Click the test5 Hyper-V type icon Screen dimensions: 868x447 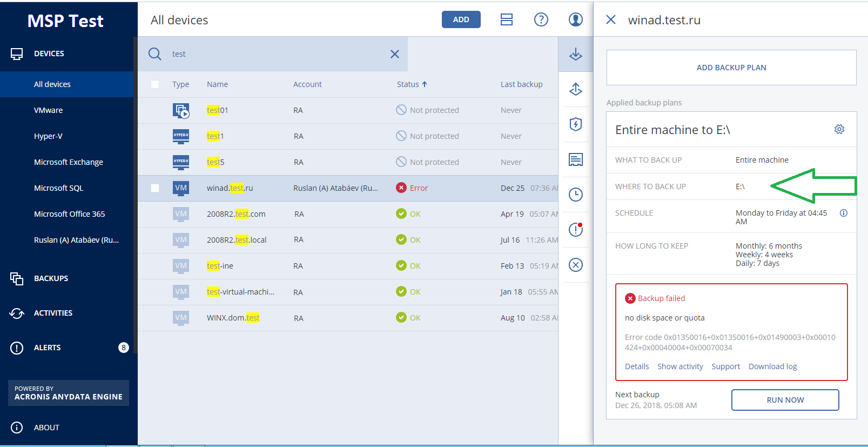point(181,162)
